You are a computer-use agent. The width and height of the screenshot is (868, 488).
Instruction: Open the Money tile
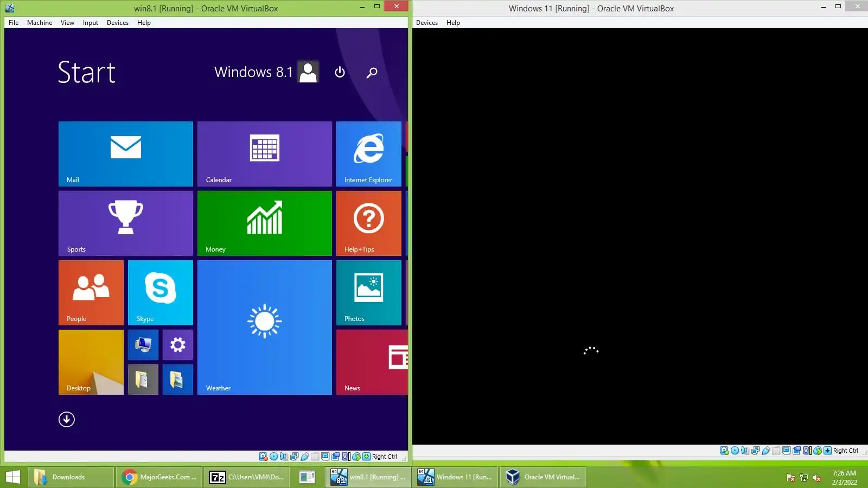tap(265, 223)
